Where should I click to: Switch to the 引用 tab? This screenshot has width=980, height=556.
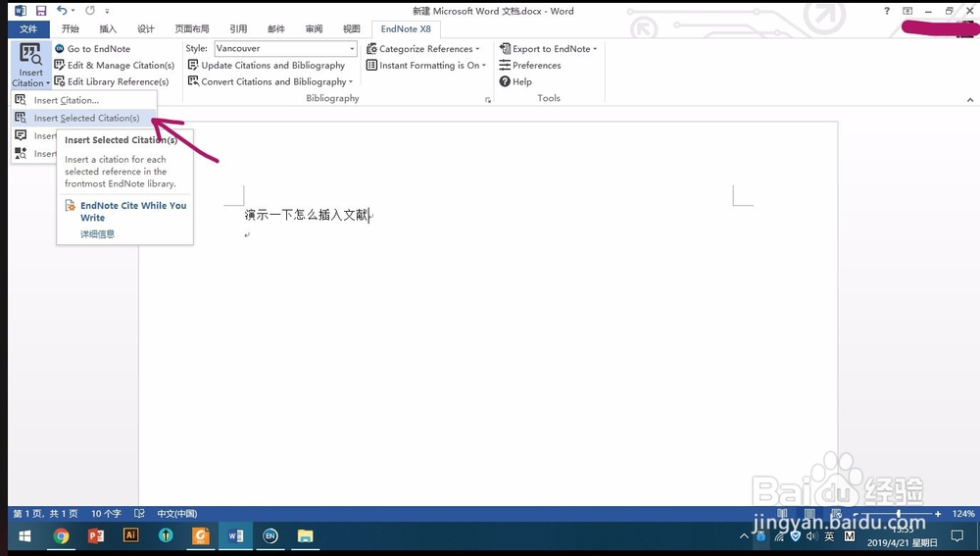coord(238,28)
